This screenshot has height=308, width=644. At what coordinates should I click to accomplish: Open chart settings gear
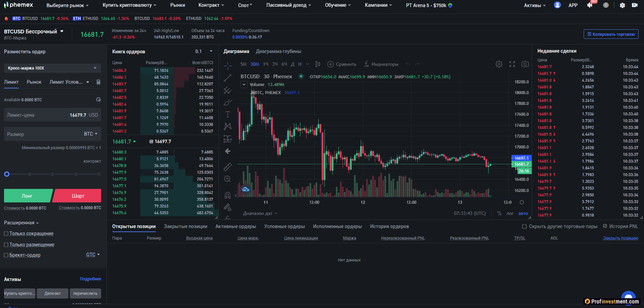point(499,64)
